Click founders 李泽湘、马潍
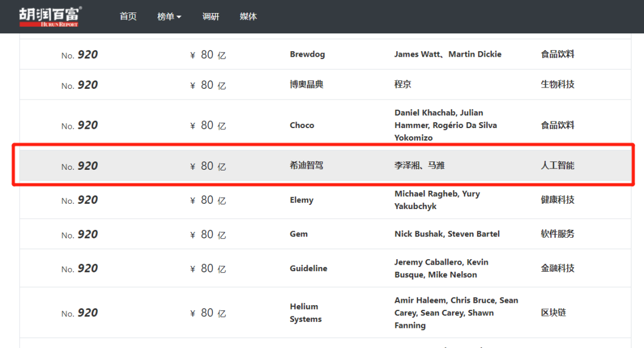Screen dimensions: 644x348 (x=419, y=166)
